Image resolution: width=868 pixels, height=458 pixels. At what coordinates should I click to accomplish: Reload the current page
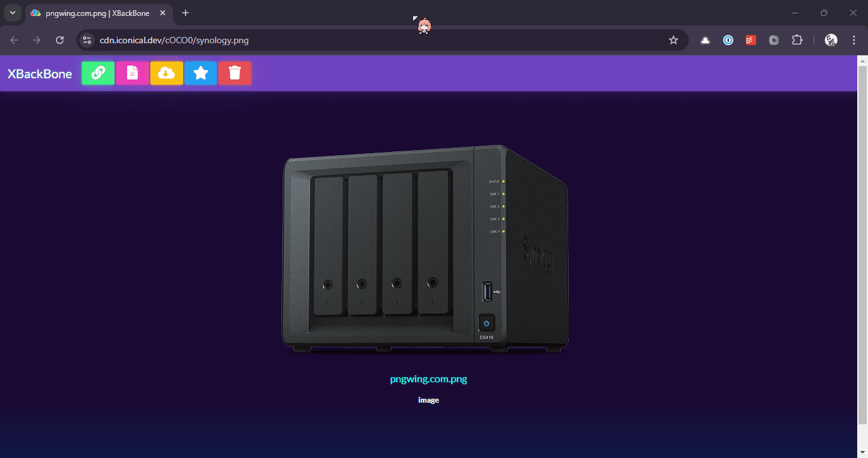(60, 40)
